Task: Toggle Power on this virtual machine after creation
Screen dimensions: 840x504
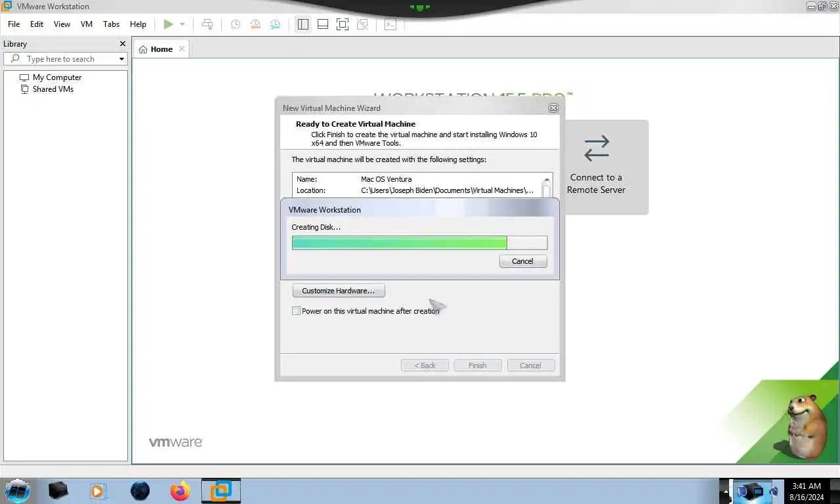Action: [297, 311]
